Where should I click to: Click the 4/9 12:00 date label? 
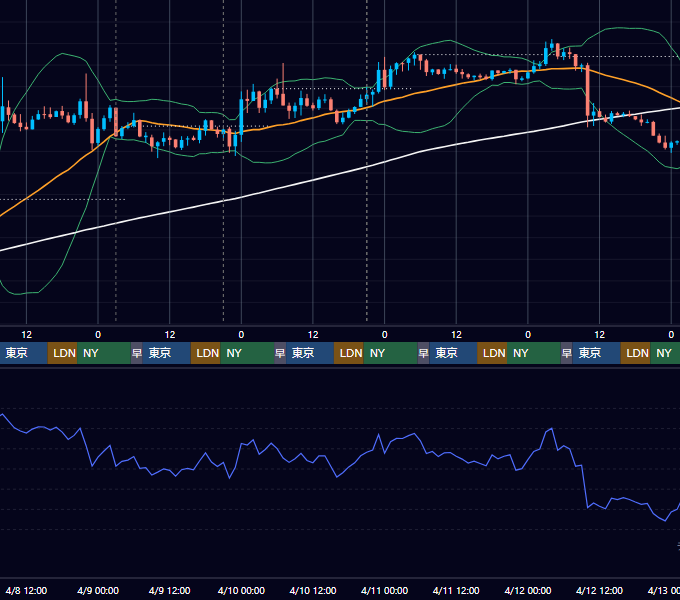pyautogui.click(x=170, y=590)
